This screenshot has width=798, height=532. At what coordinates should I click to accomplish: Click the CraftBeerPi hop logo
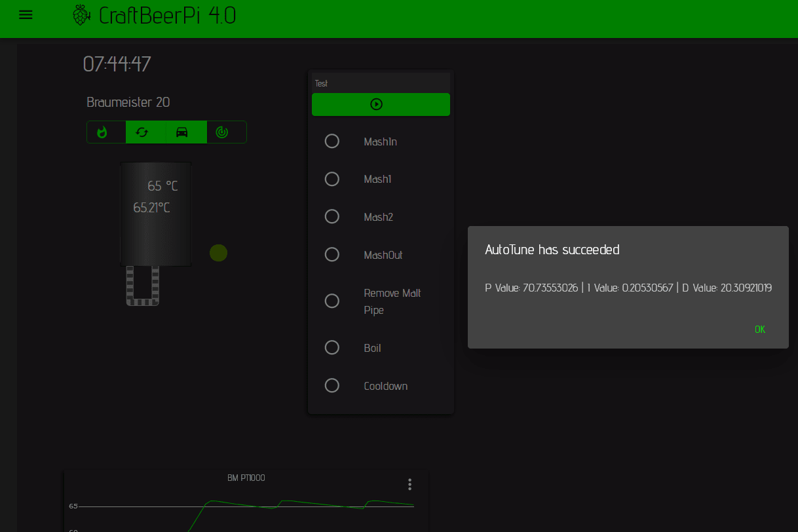(x=81, y=15)
